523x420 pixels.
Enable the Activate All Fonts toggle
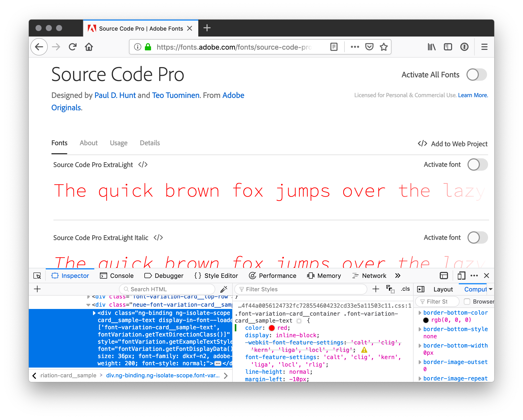pyautogui.click(x=477, y=75)
